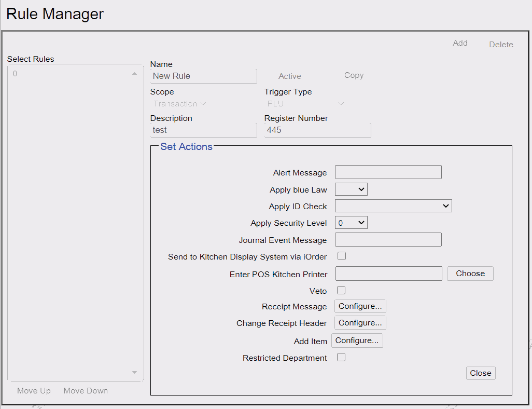This screenshot has width=532, height=409.
Task: Open the Apply Security Level dropdown
Action: click(351, 223)
